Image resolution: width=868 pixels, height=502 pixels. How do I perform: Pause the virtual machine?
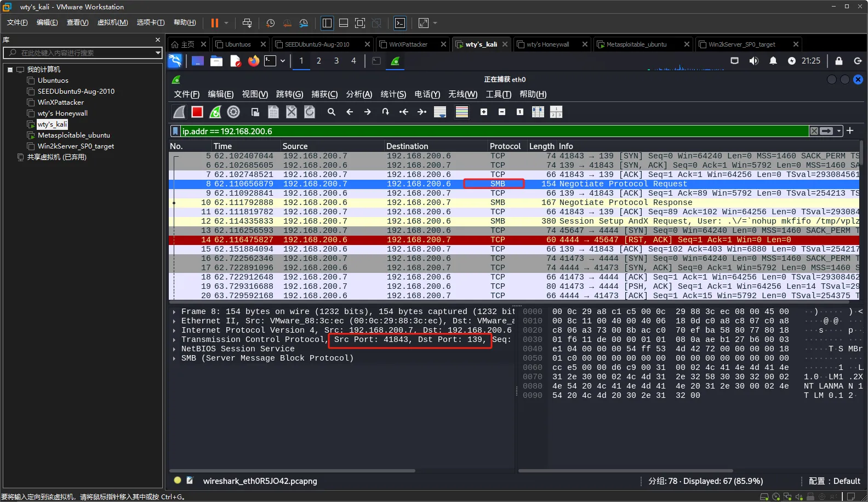(x=214, y=23)
